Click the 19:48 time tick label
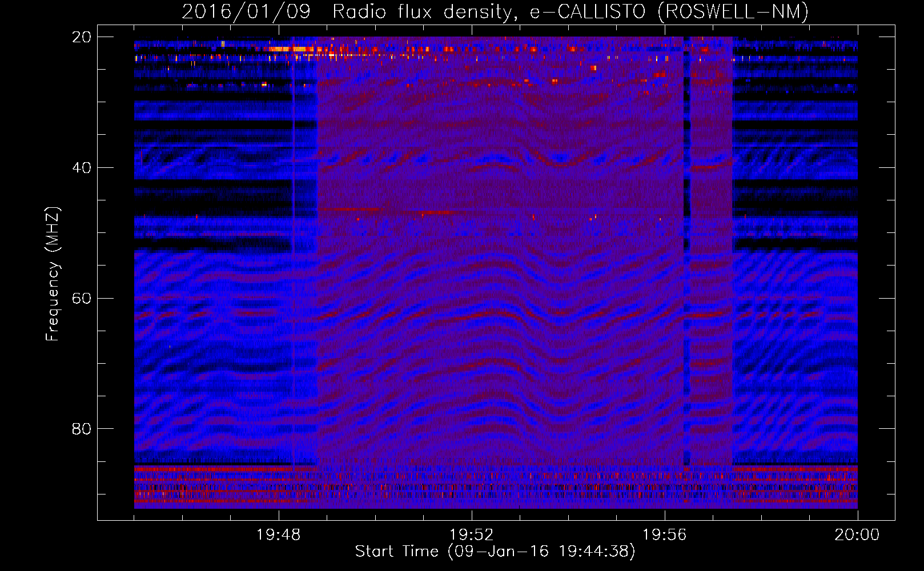This screenshot has height=571, width=924. tap(279, 535)
